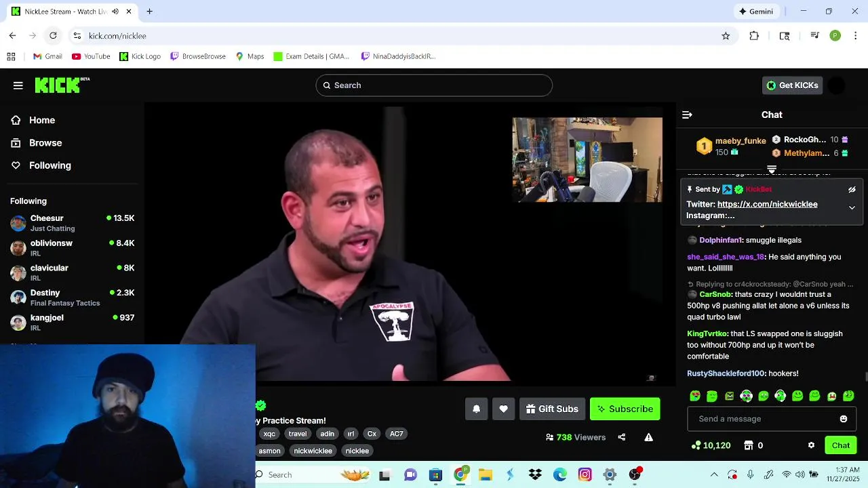868x488 pixels.
Task: Collapse the chat panel with arrow icon
Action: pyautogui.click(x=687, y=115)
